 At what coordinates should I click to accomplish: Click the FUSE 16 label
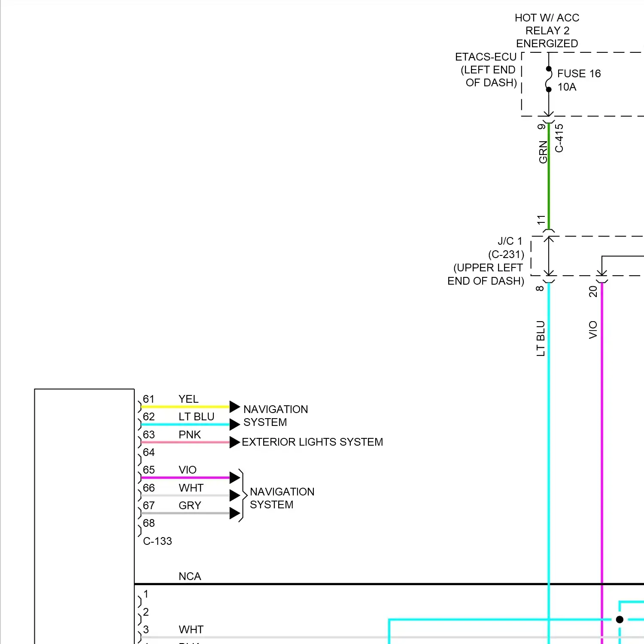click(579, 74)
